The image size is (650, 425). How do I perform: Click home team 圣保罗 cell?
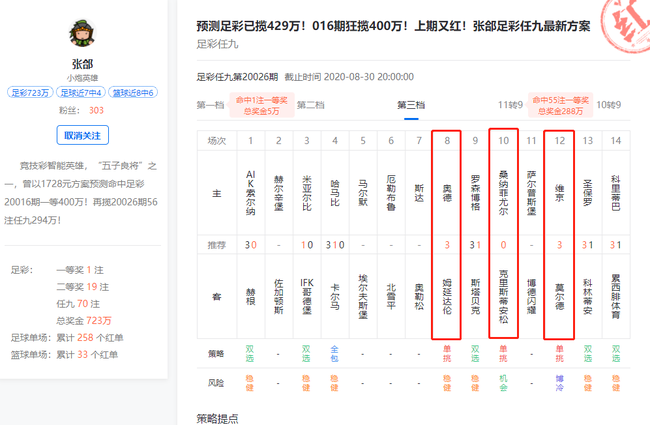click(587, 193)
